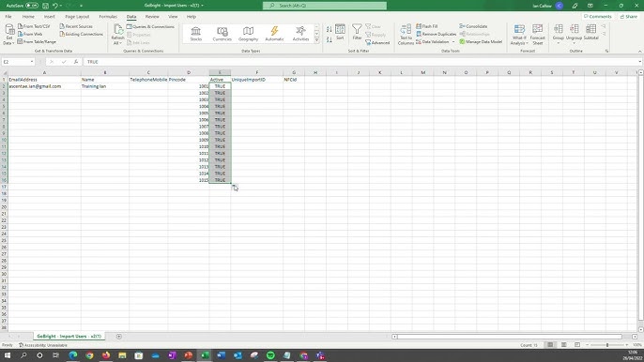
Task: Open Text to Columns tool
Action: pos(406,35)
